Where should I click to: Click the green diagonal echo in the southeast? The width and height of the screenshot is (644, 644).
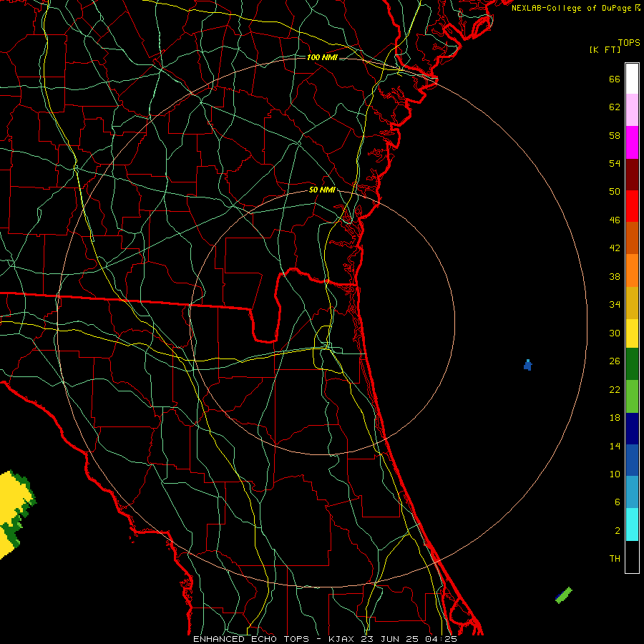(564, 595)
